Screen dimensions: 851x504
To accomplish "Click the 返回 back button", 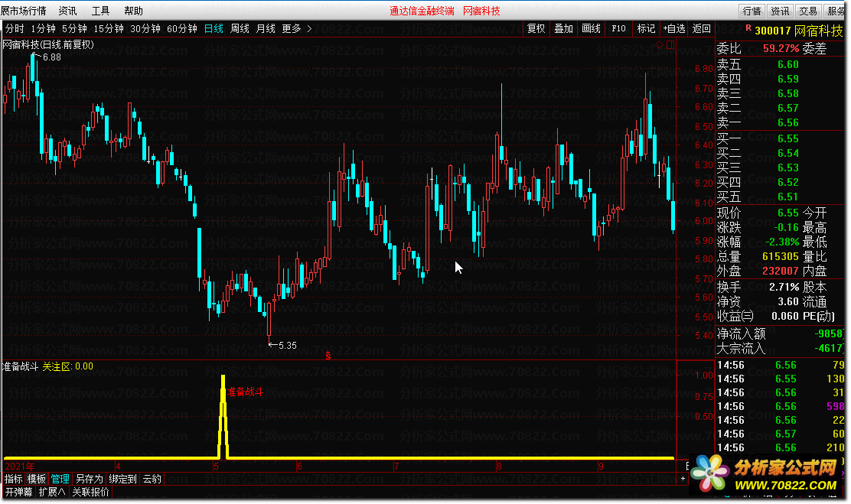I will 702,29.
